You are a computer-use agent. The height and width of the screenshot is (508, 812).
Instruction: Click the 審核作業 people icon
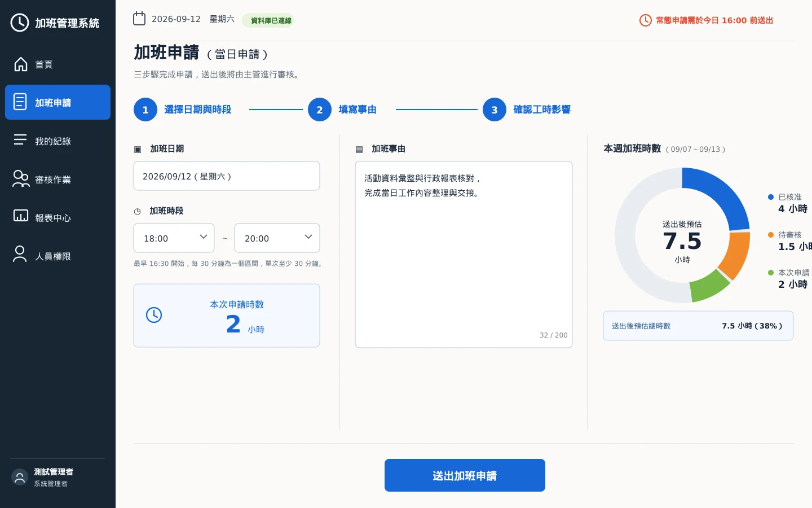click(x=20, y=178)
